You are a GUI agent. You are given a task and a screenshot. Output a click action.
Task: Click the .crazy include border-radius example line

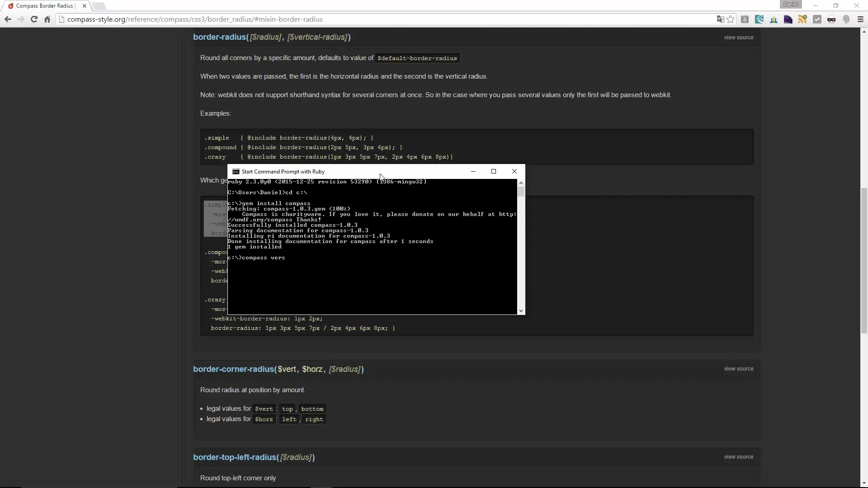(x=329, y=157)
